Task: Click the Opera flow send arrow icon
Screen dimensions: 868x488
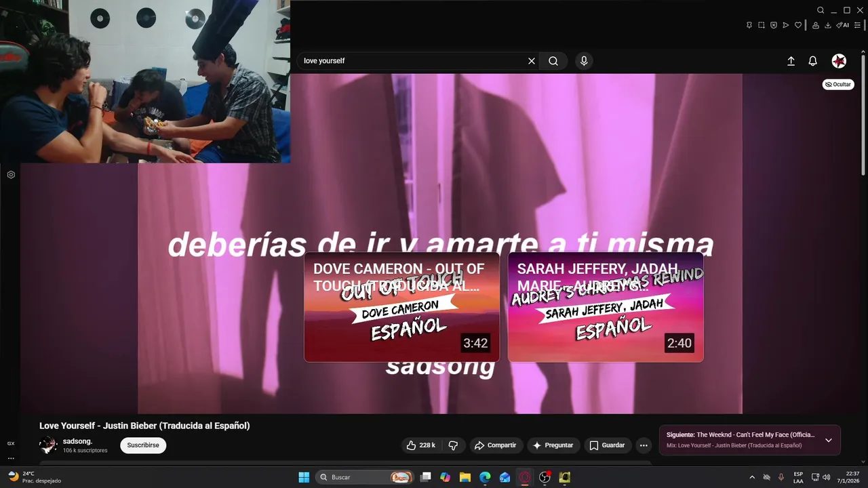Action: point(786,25)
